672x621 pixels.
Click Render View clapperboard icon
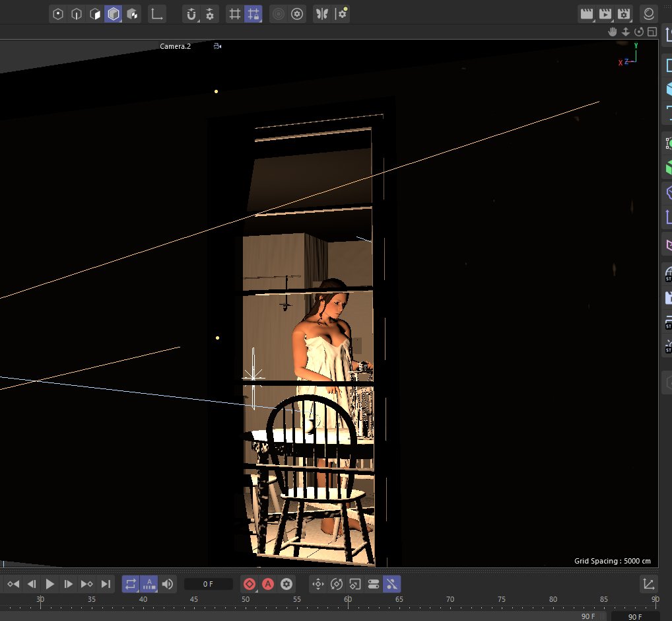point(586,14)
